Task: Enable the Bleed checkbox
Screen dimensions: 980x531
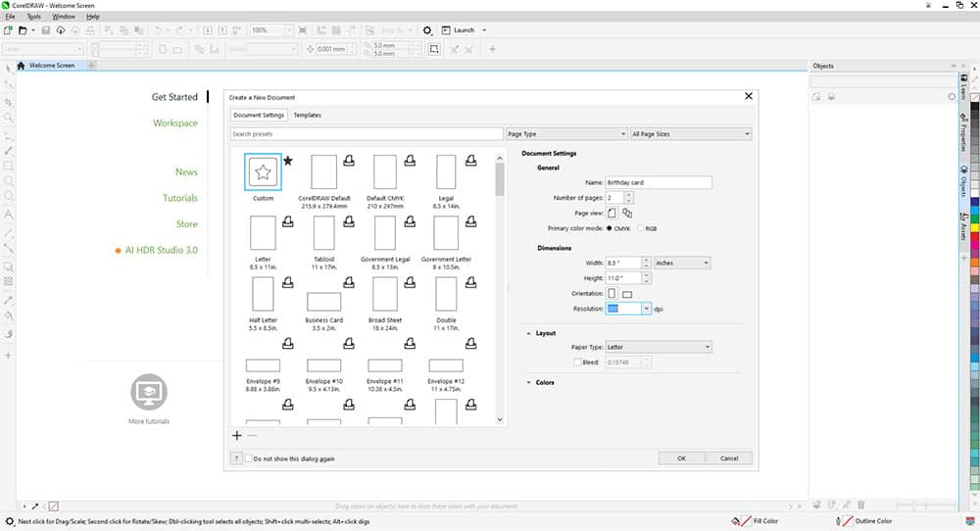Action: pyautogui.click(x=577, y=362)
